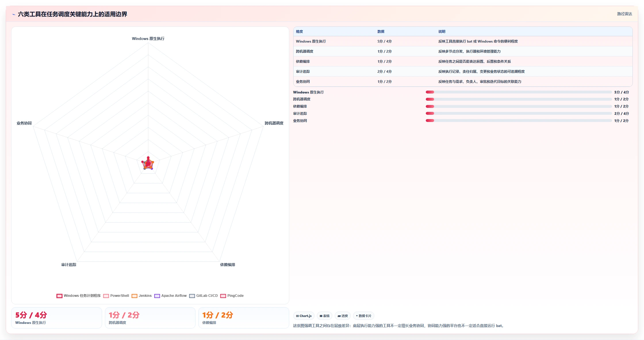
Task: Toggle the PowerShell legend entry
Action: (116, 296)
